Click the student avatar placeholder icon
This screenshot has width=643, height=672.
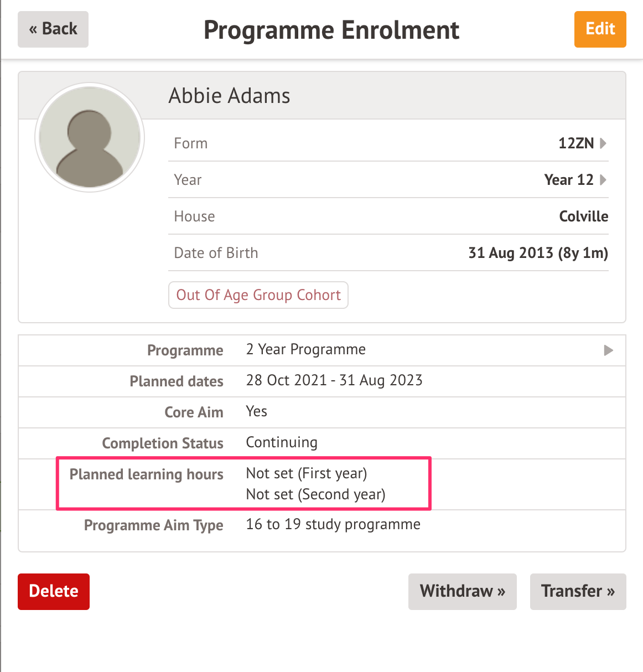coord(90,138)
